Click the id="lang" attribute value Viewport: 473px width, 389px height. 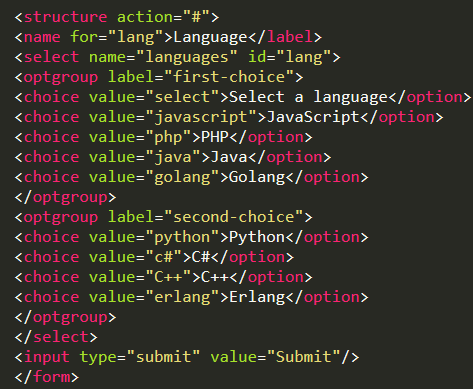click(304, 57)
